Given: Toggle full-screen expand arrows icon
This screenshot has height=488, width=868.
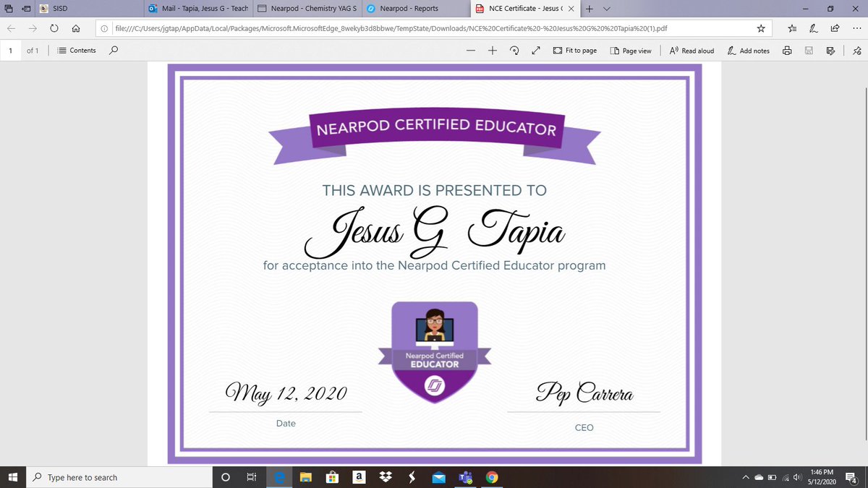Looking at the screenshot, I should click(x=536, y=51).
